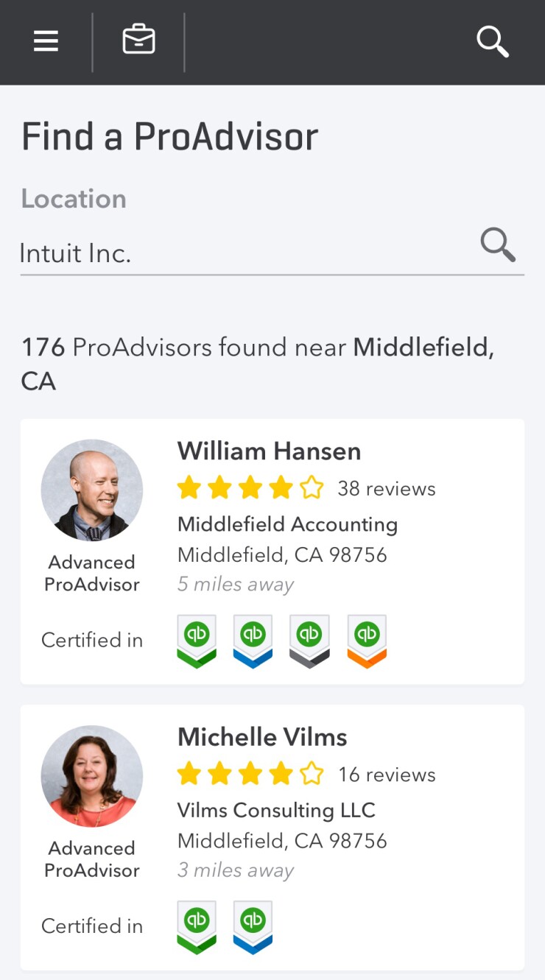Screen dimensions: 545x980
Task: Select William Hansen's blue QuickBooks certification badge
Action: tap(253, 640)
